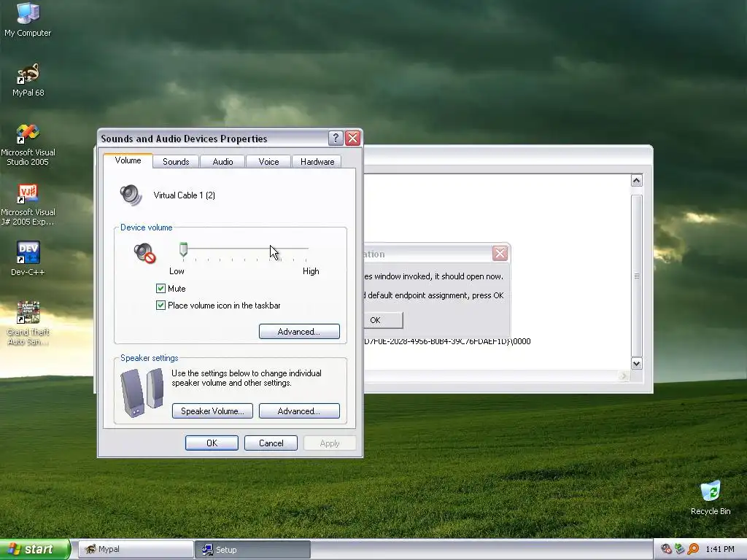Switch to Mypal taskbar button
The width and height of the screenshot is (747, 560).
tap(136, 550)
